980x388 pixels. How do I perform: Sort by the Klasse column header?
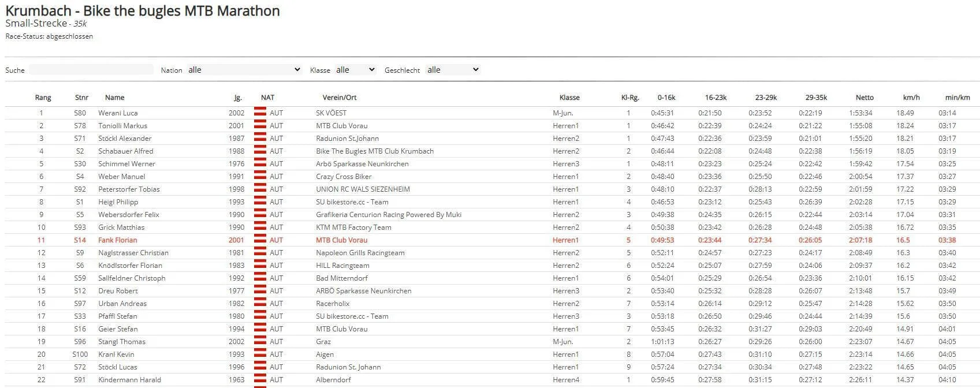[x=569, y=98]
